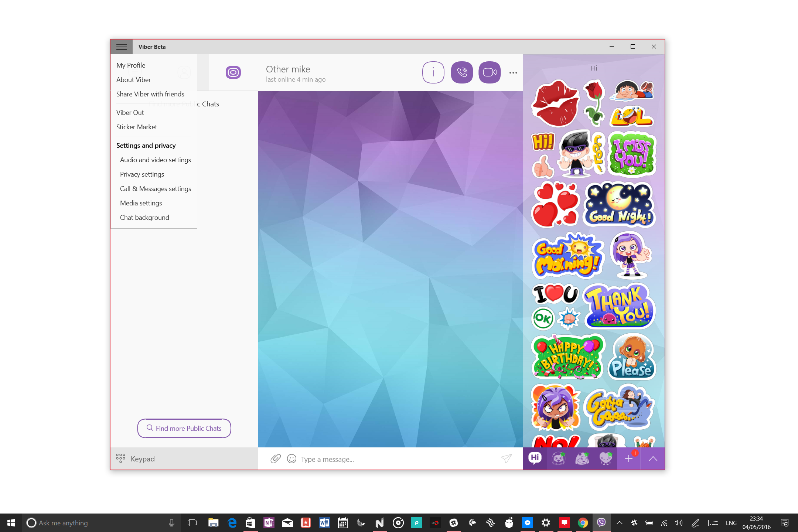Click the sticker panel up arrow toggle

653,458
